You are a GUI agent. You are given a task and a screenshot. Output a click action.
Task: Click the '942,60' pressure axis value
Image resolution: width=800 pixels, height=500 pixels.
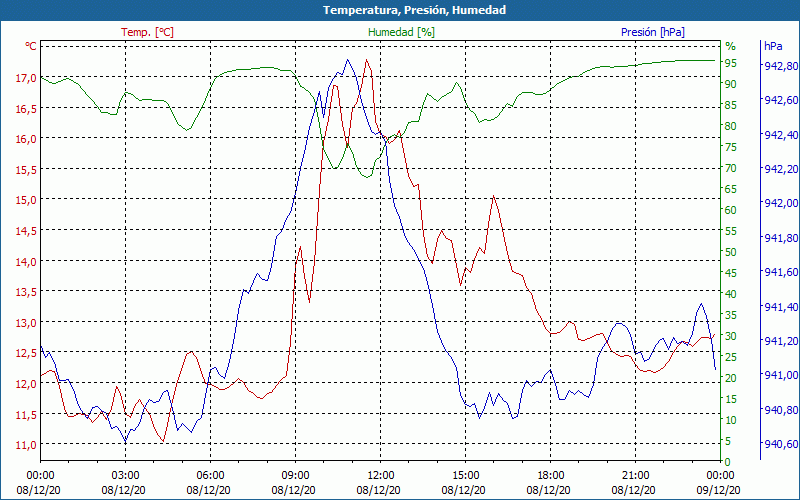pyautogui.click(x=781, y=100)
